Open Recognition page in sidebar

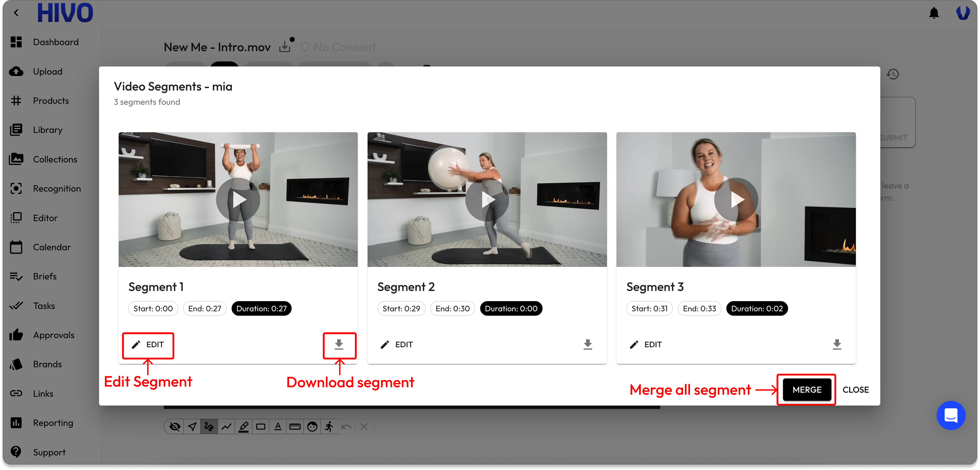pos(57,189)
